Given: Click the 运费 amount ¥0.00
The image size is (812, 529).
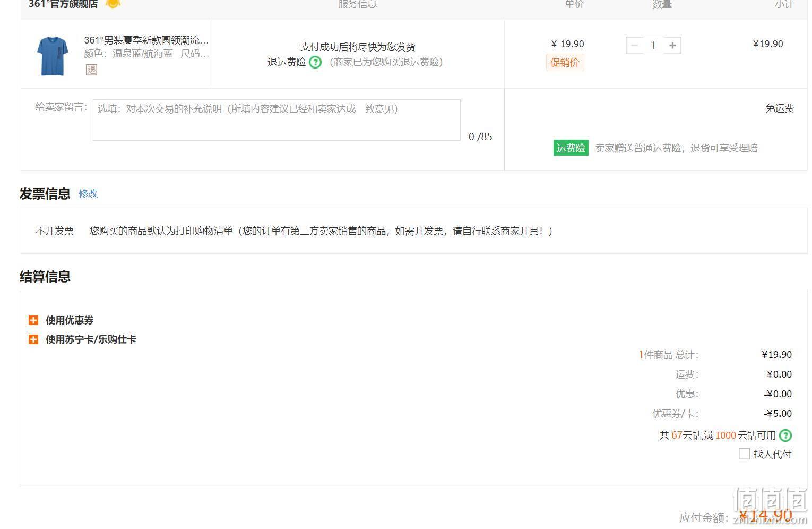Looking at the screenshot, I should pyautogui.click(x=779, y=374).
